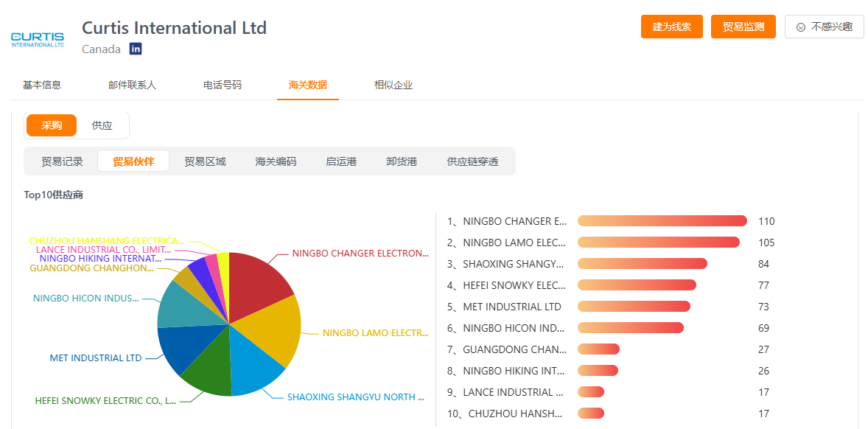868x429 pixels.
Task: Open the 启运港 sub-tab
Action: [x=341, y=161]
